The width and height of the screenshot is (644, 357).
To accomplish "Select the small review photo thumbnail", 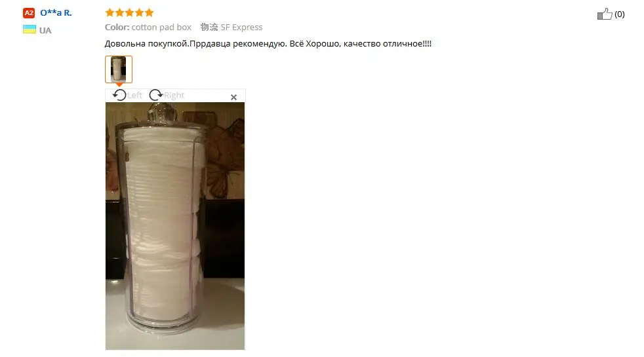I will tap(119, 69).
